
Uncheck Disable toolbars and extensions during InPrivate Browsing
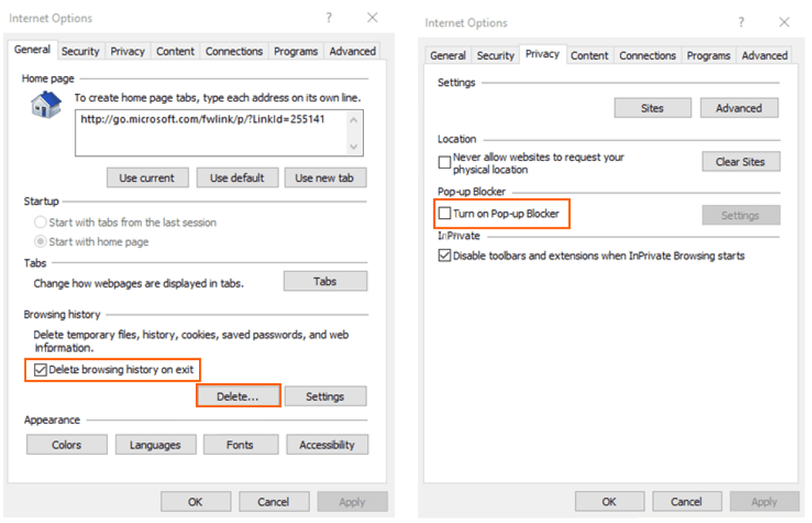click(x=445, y=256)
